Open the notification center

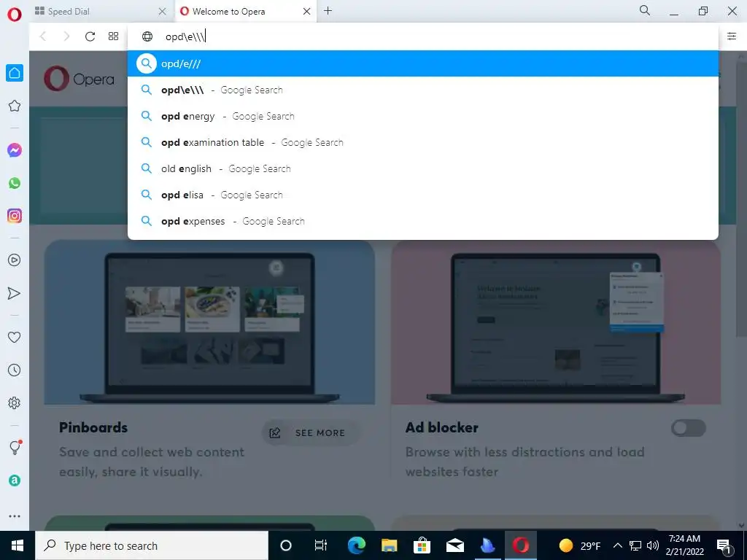724,545
